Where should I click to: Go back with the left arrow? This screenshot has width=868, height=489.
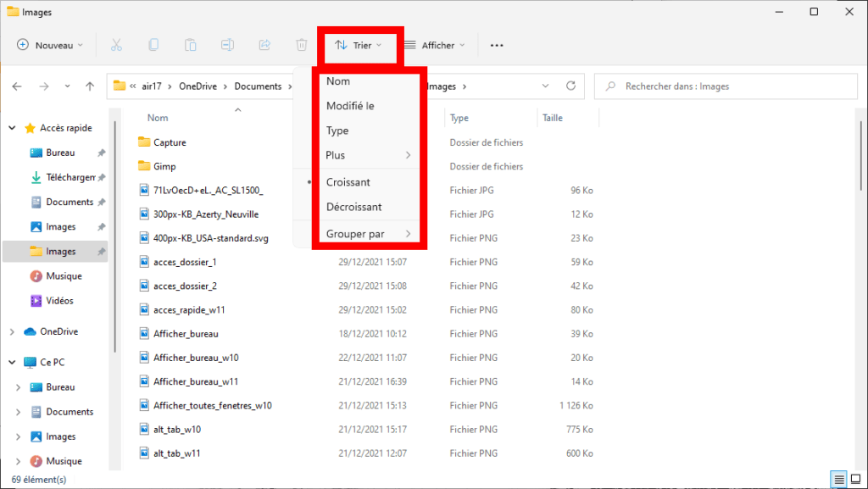click(x=17, y=86)
